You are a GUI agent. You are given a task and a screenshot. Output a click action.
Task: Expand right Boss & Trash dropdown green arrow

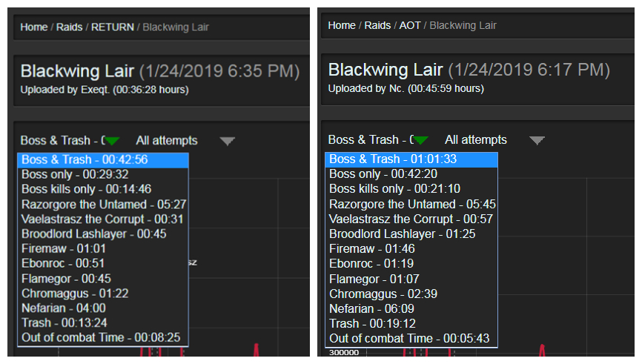(420, 140)
